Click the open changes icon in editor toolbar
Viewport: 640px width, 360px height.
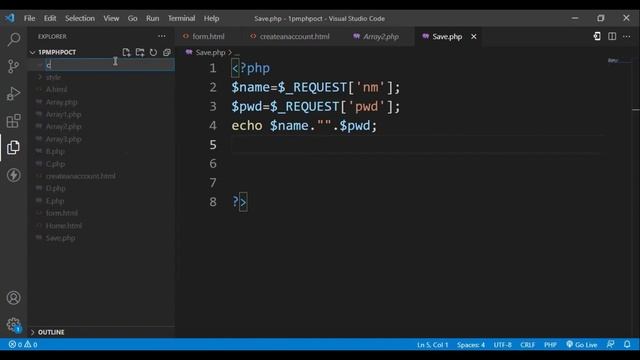pyautogui.click(x=597, y=36)
